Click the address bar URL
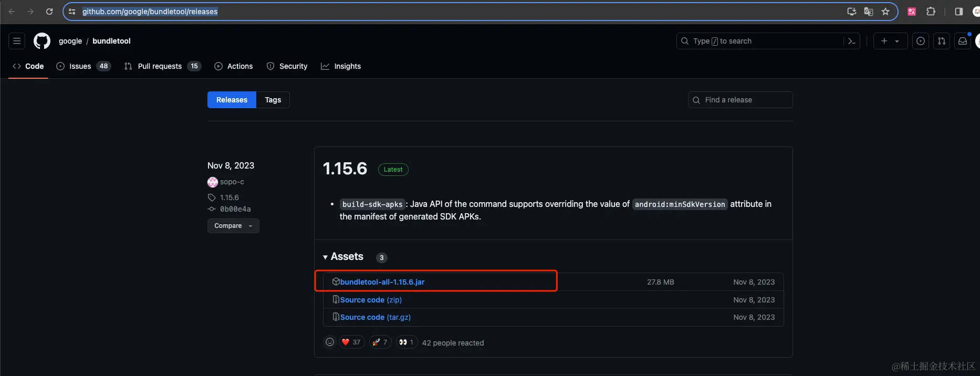This screenshot has width=980, height=376. click(150, 12)
